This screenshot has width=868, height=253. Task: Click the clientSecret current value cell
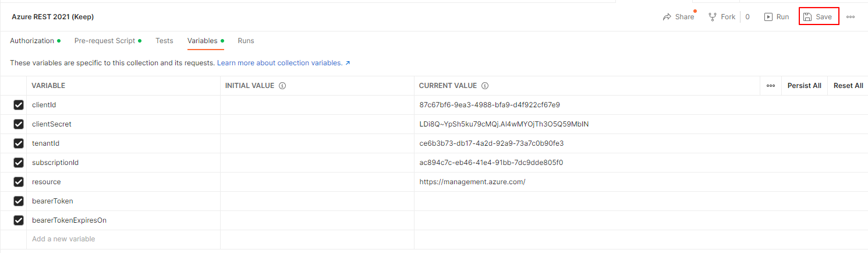641,124
